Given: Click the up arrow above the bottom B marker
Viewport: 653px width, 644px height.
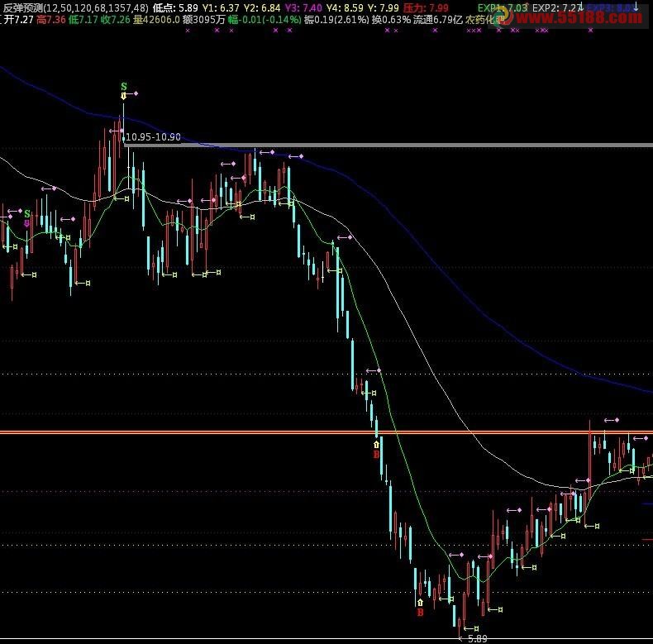Looking at the screenshot, I should coord(420,603).
